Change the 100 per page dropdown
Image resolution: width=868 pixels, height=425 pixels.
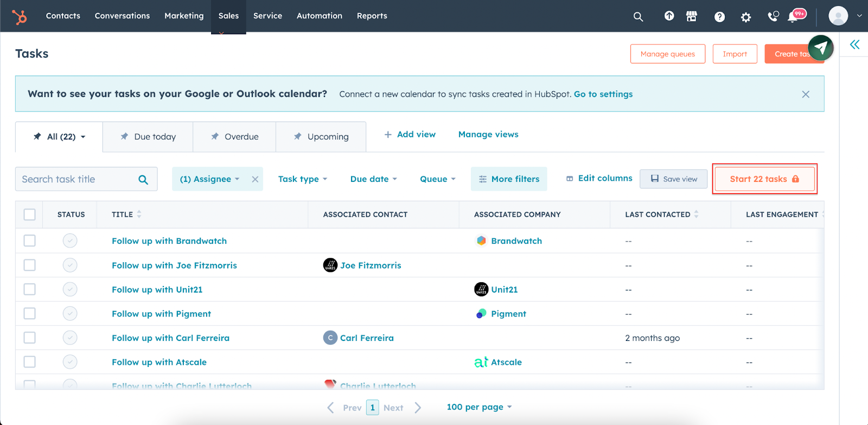[x=479, y=407]
